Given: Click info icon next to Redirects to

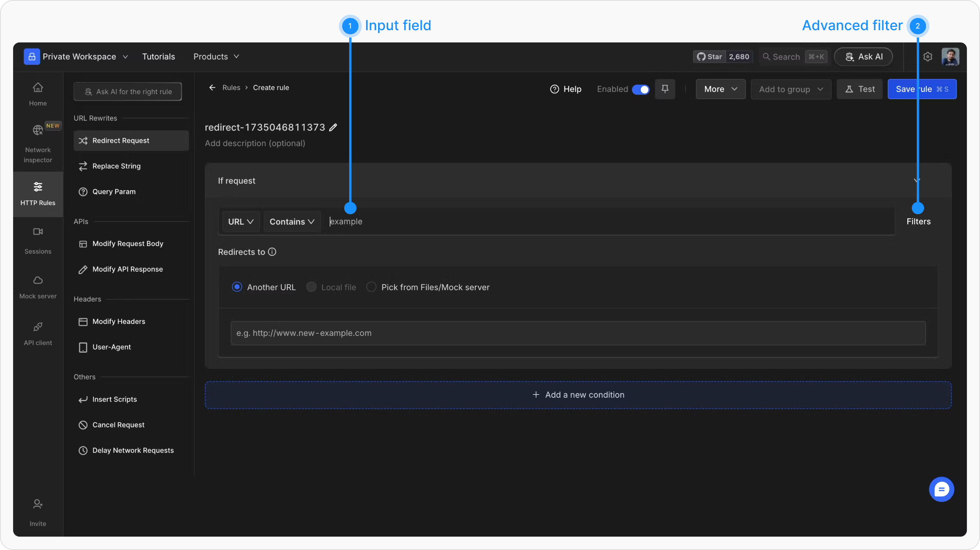Looking at the screenshot, I should point(272,252).
